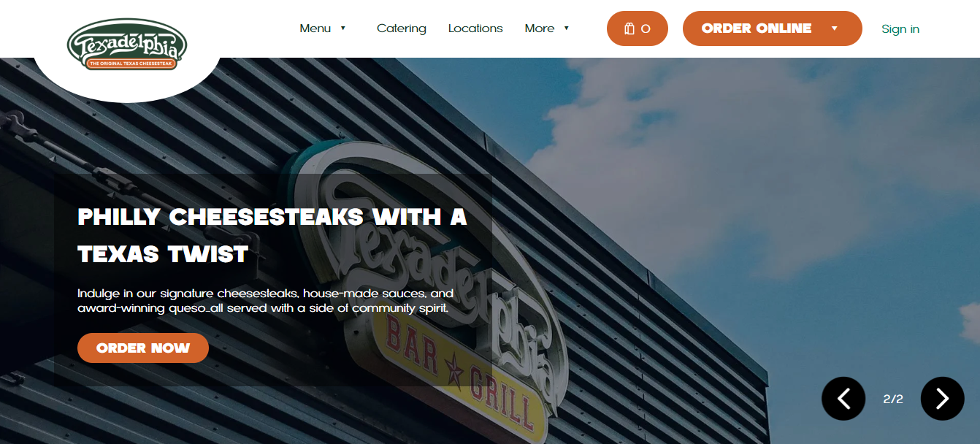
Task: Click the Order Now button
Action: (x=143, y=348)
